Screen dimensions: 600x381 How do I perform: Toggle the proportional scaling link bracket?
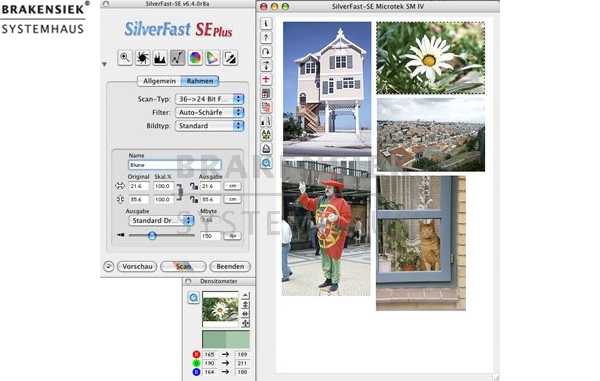[179, 192]
